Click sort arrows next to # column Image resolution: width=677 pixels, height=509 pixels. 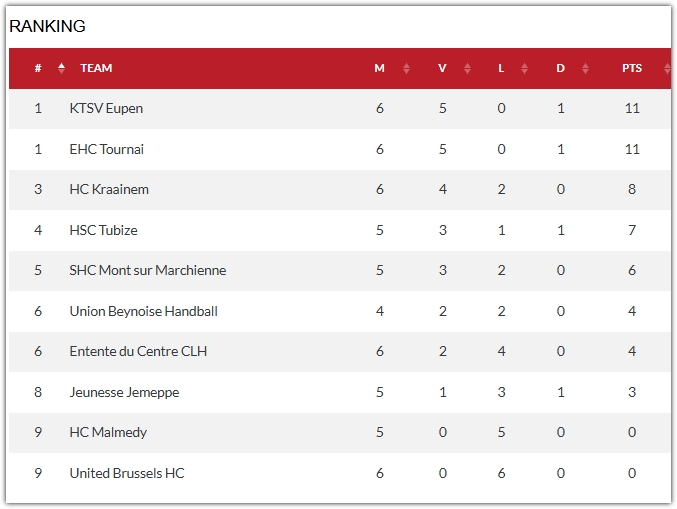click(x=62, y=69)
